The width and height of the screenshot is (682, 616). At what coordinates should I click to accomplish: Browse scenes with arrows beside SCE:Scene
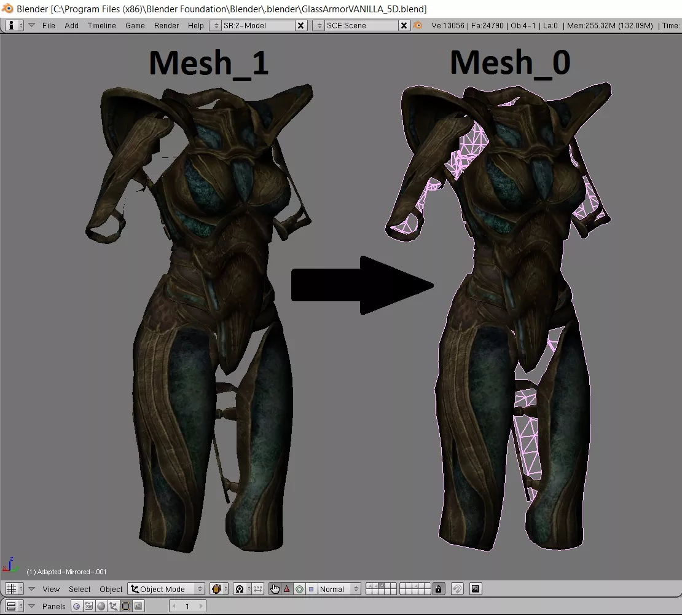pos(319,26)
